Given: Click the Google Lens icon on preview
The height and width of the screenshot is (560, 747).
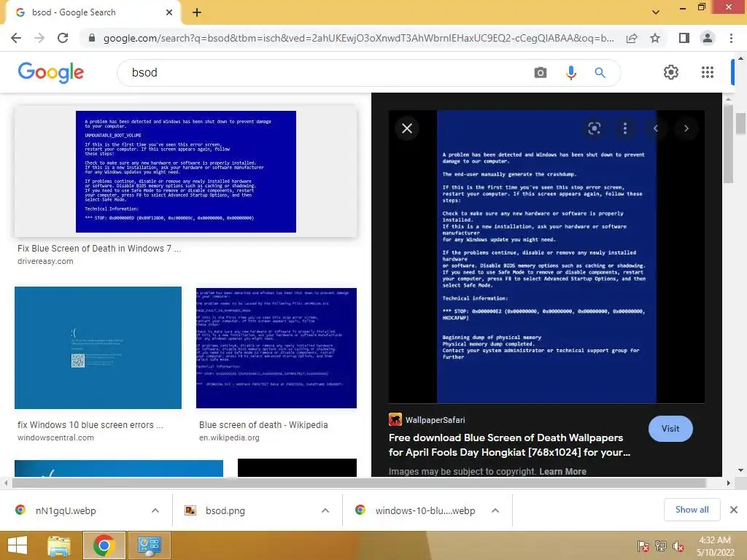Looking at the screenshot, I should coord(594,128).
